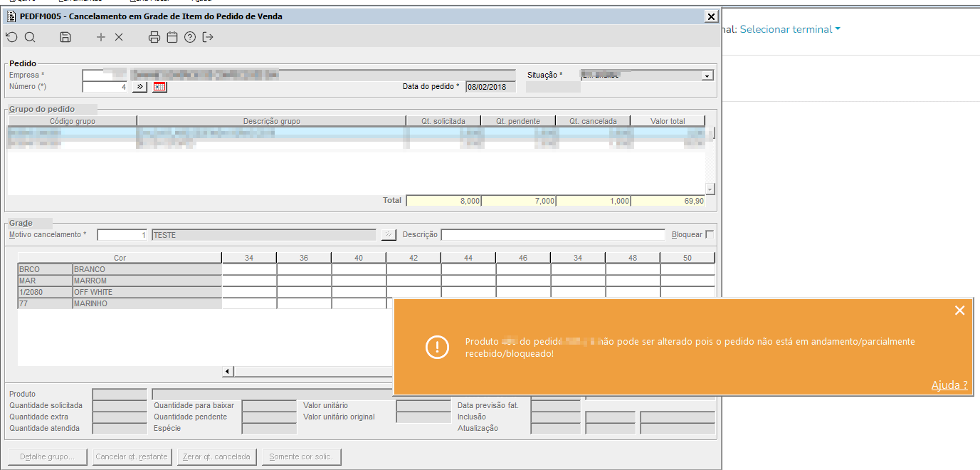Open the calendar icon in the toolbar

(x=172, y=38)
